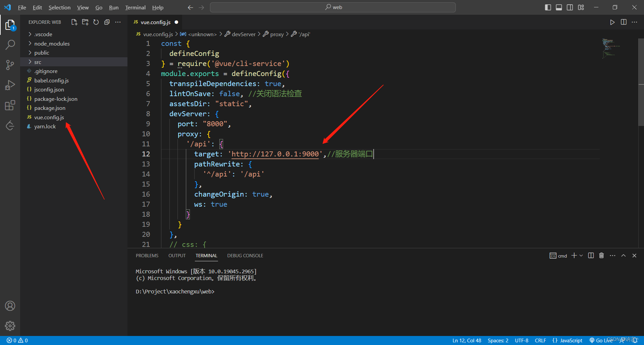Split the editor to the right
The image size is (644, 345).
624,22
